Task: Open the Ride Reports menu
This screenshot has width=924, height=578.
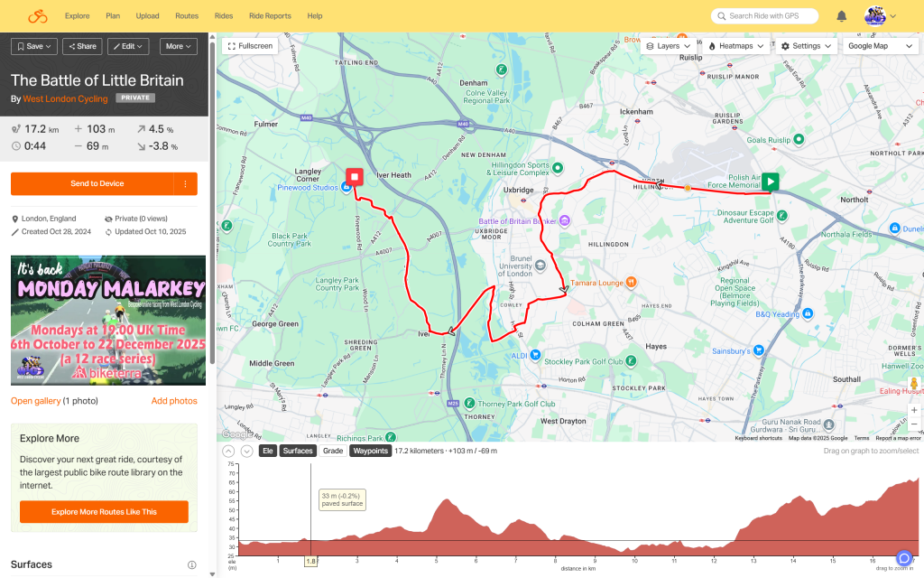Action: click(x=270, y=16)
